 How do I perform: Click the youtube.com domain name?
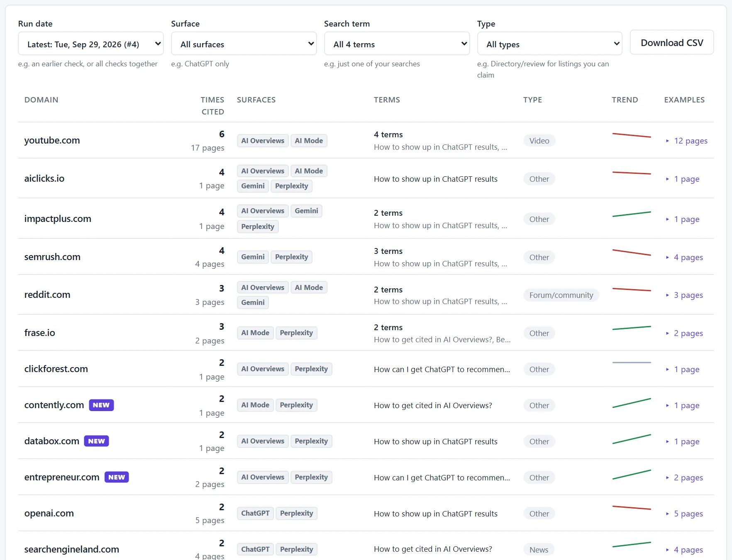pyautogui.click(x=52, y=141)
